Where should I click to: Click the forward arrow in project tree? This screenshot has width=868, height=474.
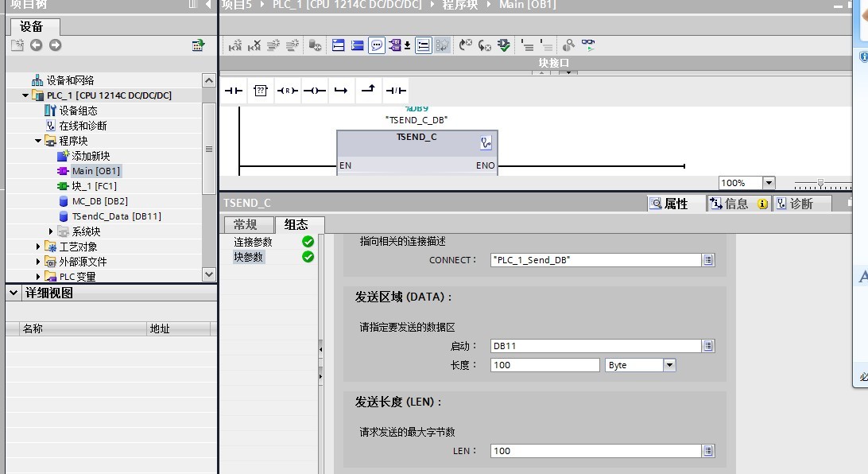point(55,45)
